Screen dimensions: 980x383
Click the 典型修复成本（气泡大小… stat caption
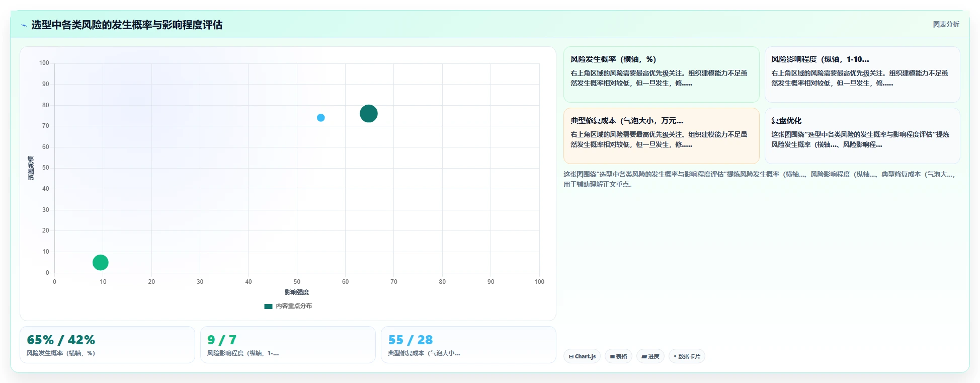coord(424,353)
